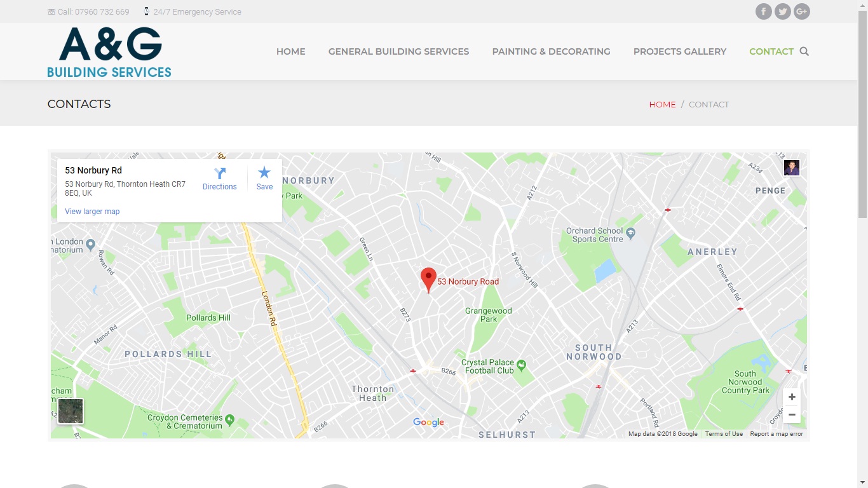
Task: Click the View larger map link
Action: click(x=92, y=212)
